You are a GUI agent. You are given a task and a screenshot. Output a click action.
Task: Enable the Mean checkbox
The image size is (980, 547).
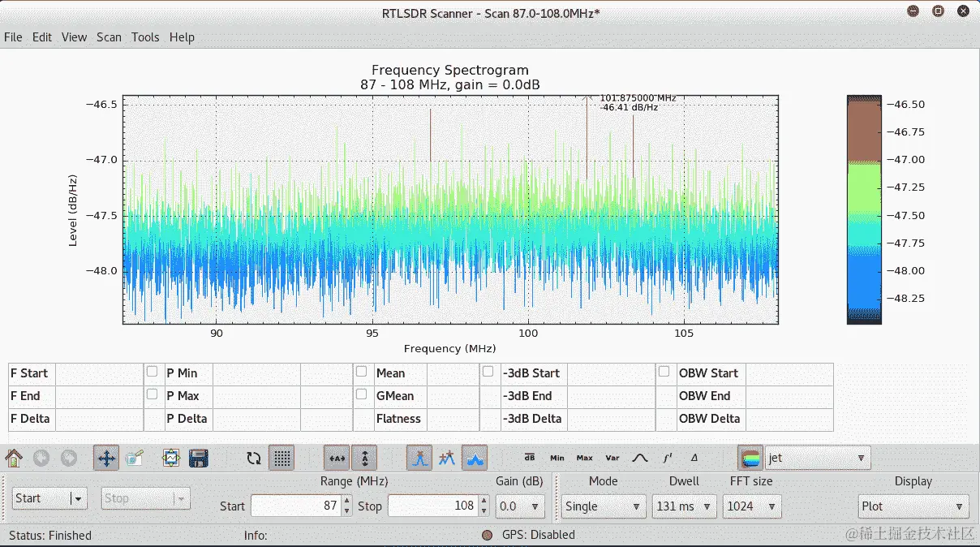(362, 372)
